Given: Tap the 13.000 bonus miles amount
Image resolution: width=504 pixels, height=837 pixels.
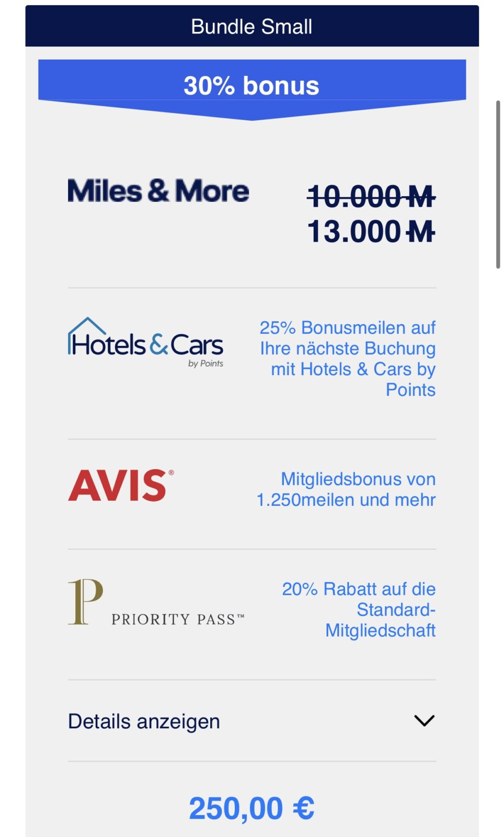Looking at the screenshot, I should (x=354, y=232).
